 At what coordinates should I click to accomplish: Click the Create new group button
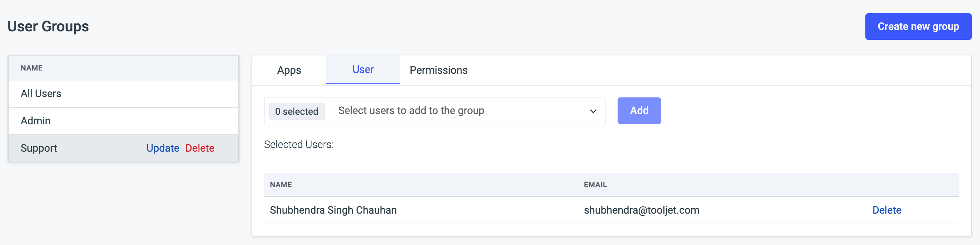tap(918, 27)
